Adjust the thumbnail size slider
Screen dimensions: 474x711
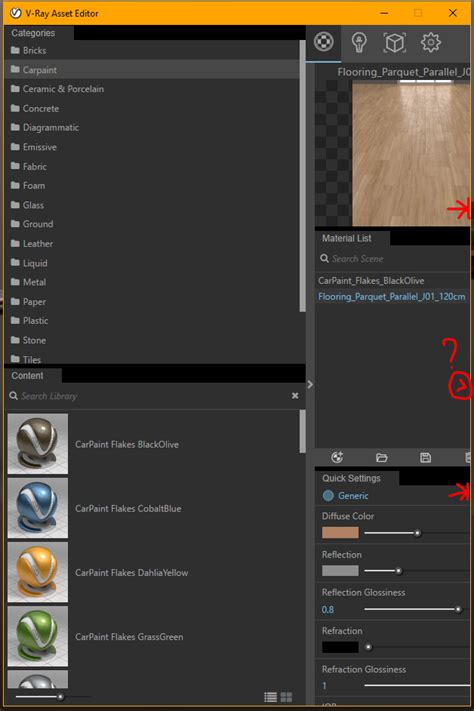point(60,696)
